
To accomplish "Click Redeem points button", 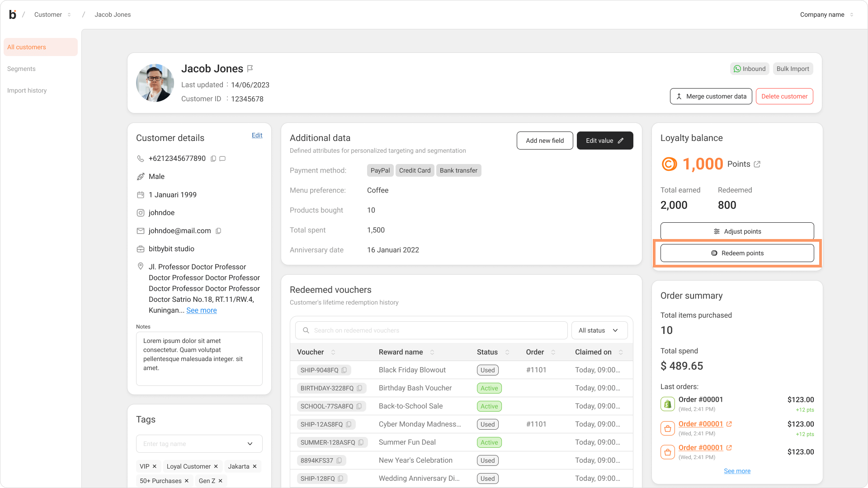I will 737,253.
